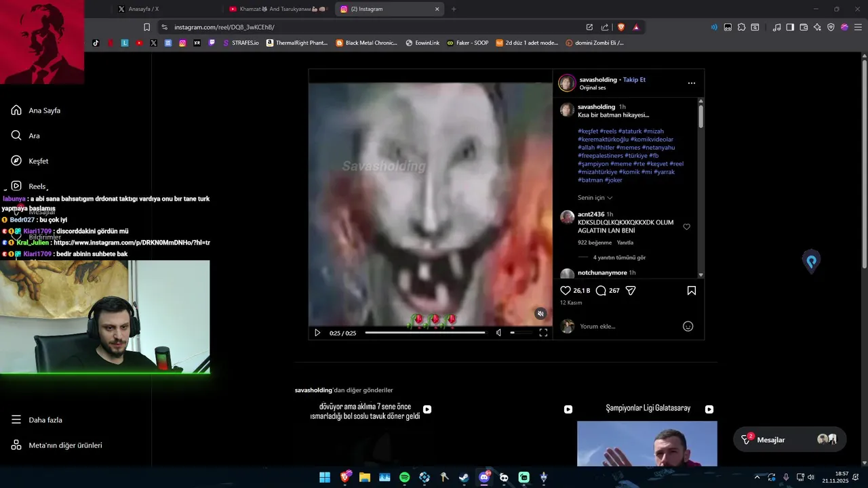Image resolution: width=868 pixels, height=488 pixels.
Task: Play the reel video
Action: tap(317, 333)
